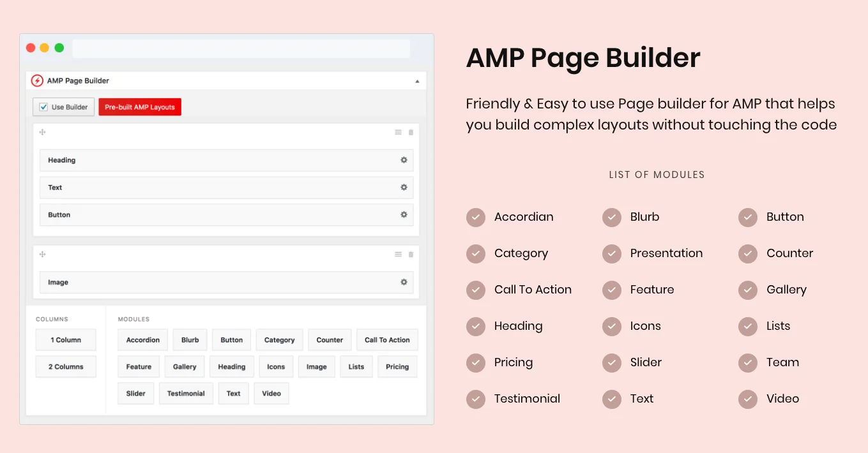Click the red AMP Page Builder lightning logo

point(37,80)
